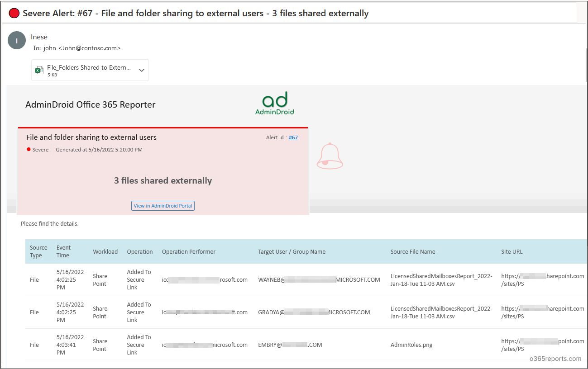Click the red severe alert circle icon
The height and width of the screenshot is (369, 588).
14,13
